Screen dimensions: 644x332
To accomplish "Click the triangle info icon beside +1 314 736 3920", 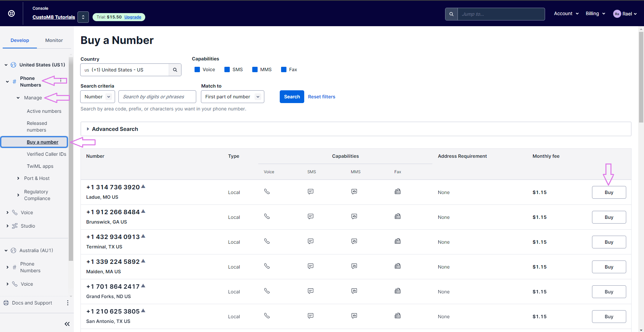I will [143, 186].
